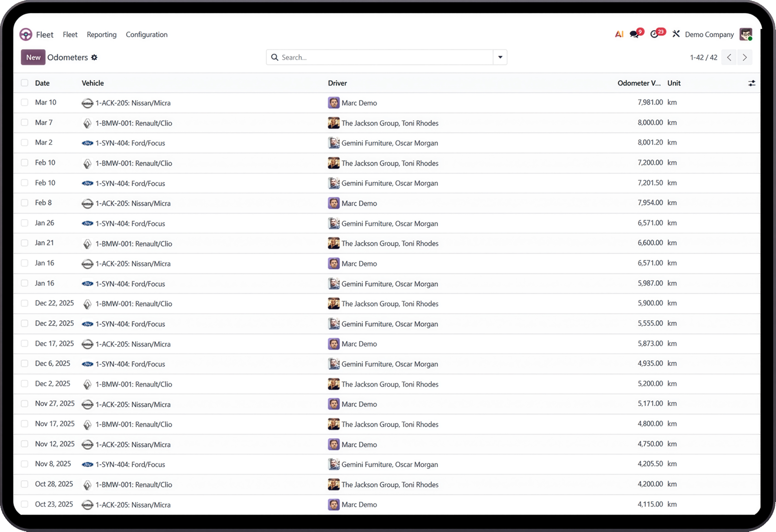Open the Demo Company switcher
The width and height of the screenshot is (776, 532).
(709, 34)
